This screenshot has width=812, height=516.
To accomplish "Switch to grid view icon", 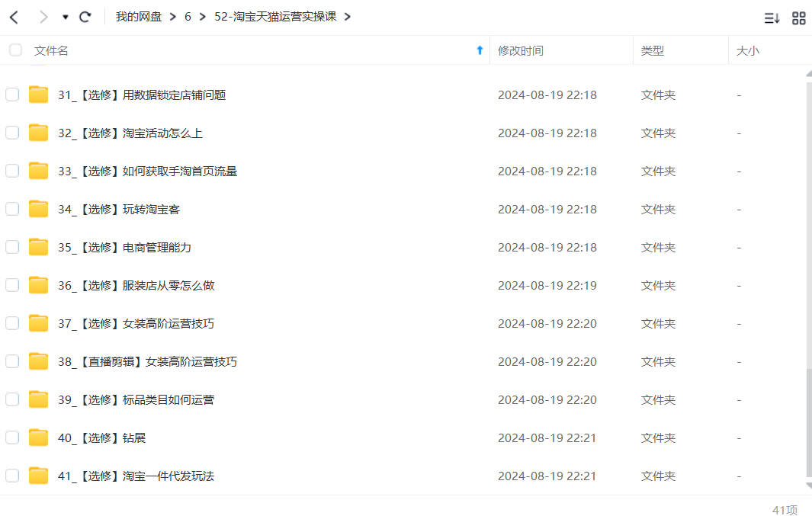I will pyautogui.click(x=798, y=18).
